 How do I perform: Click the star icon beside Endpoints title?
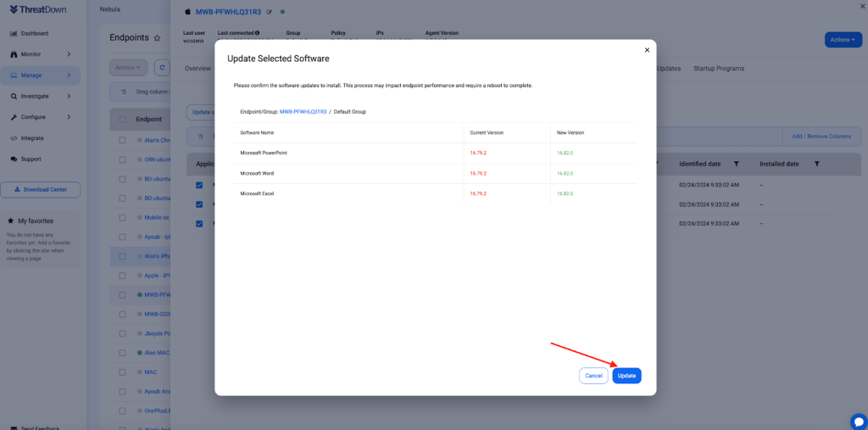pyautogui.click(x=157, y=38)
